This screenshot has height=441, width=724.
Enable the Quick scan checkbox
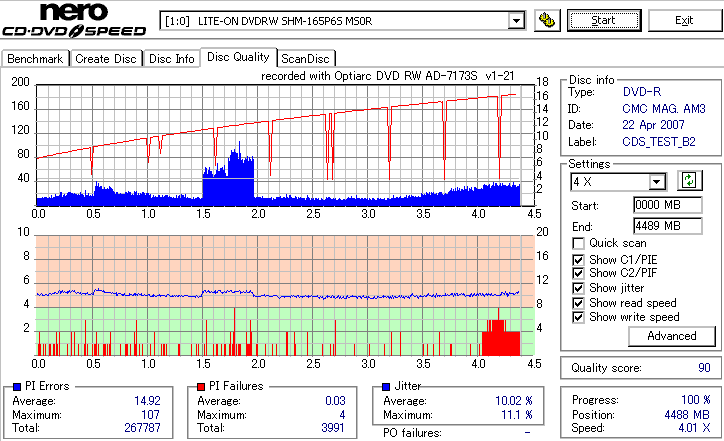coord(578,243)
